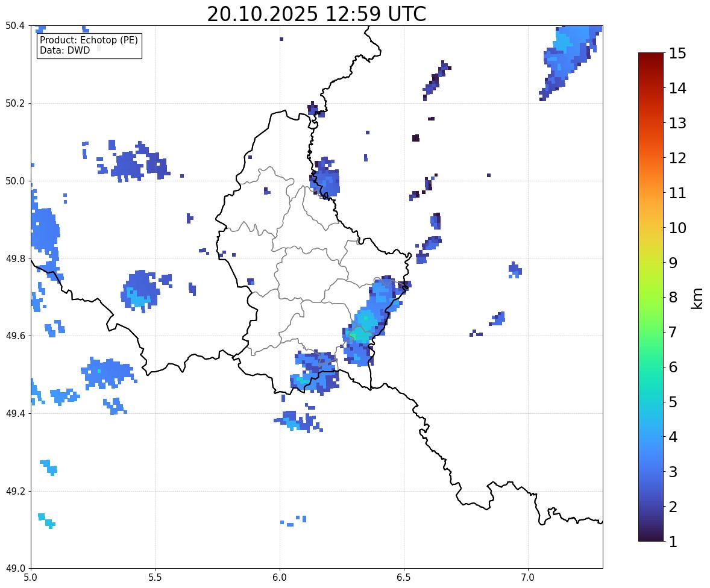Click latitude axis label 49.4
Screen dimensions: 710x588
[x=15, y=414]
